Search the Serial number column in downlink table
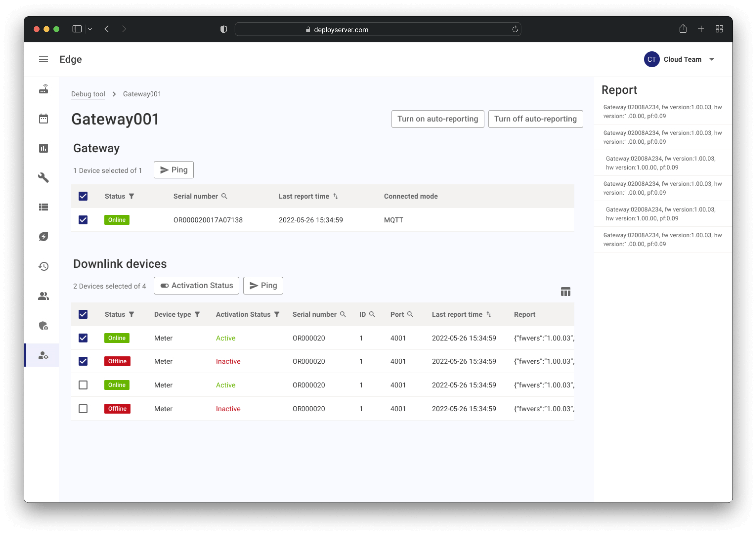The width and height of the screenshot is (756, 534). click(x=343, y=314)
